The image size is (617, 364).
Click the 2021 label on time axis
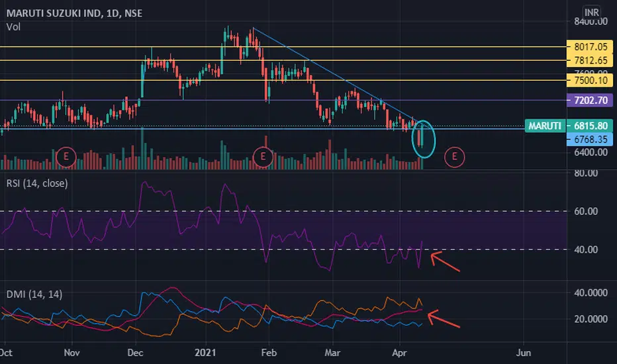[205, 353]
